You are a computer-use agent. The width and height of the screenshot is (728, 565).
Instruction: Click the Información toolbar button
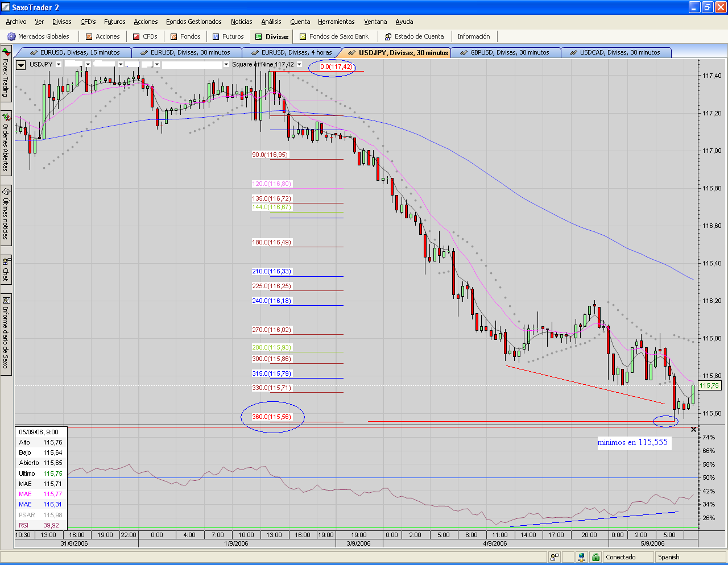[473, 36]
